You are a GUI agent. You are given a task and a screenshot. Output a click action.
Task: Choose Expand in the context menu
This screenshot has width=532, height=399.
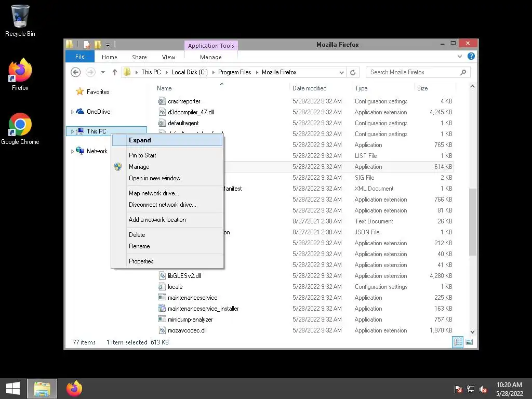pos(167,140)
